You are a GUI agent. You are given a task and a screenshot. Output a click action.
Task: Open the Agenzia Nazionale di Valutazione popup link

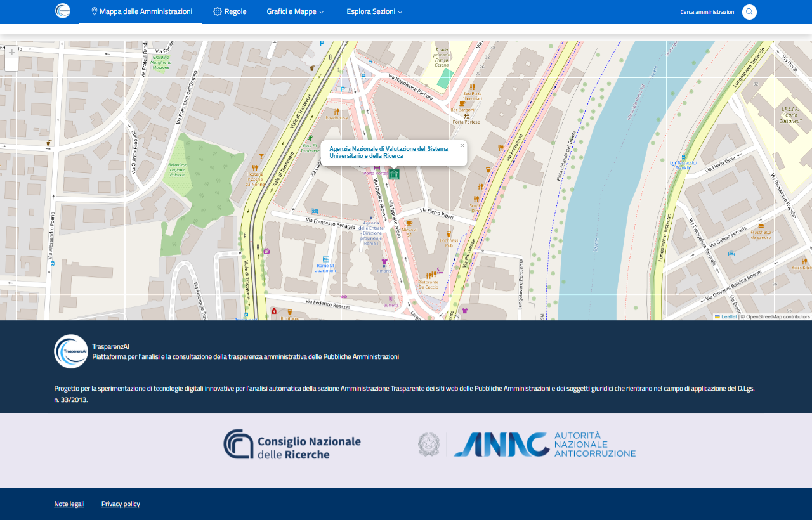pos(388,152)
